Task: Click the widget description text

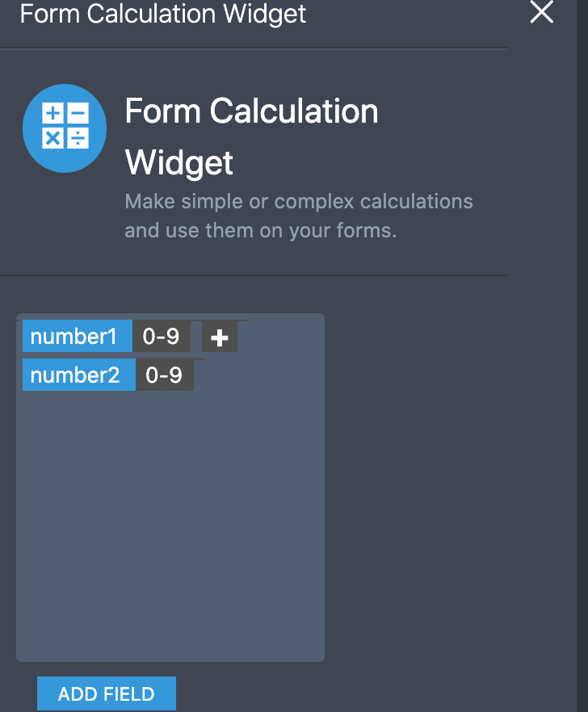Action: [x=298, y=216]
